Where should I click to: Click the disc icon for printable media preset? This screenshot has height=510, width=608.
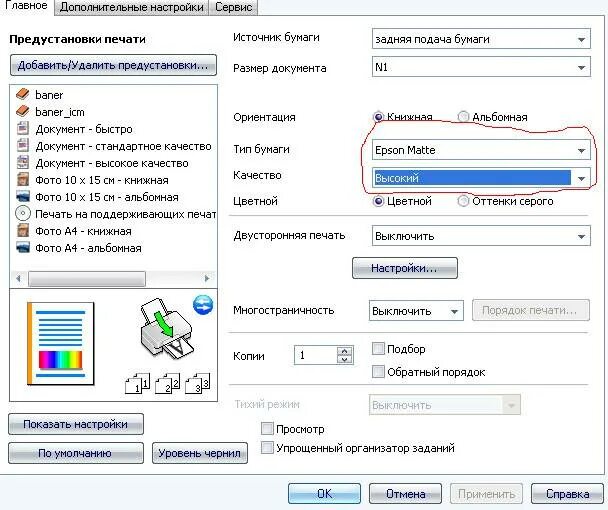click(x=23, y=213)
